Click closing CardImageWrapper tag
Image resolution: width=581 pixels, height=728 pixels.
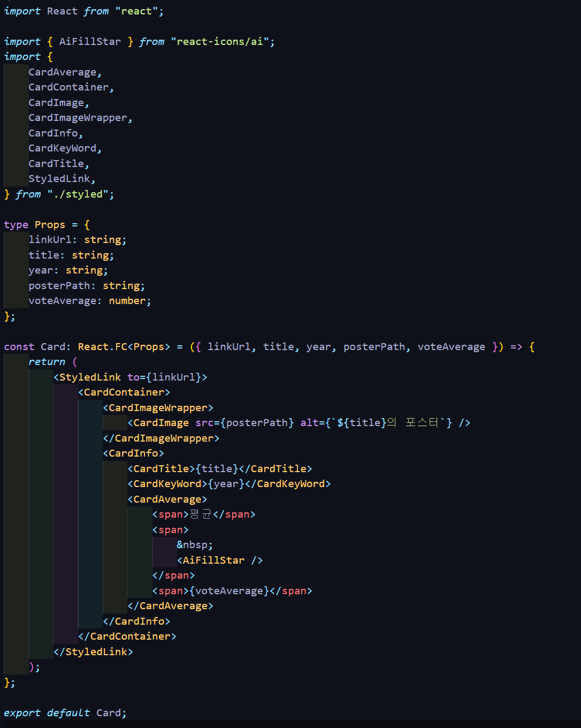161,438
